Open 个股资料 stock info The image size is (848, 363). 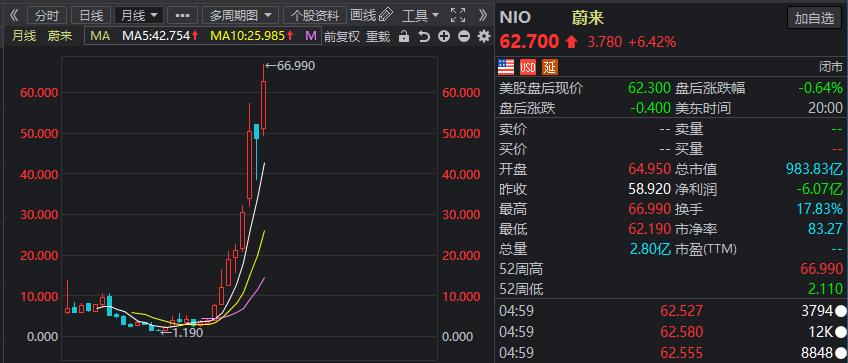(x=315, y=15)
